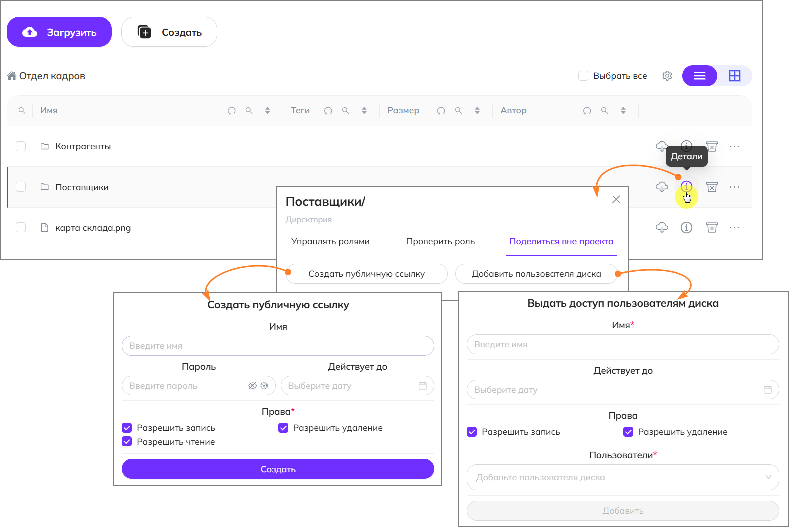
Task: Toggle password visibility eye icon
Action: (x=252, y=386)
